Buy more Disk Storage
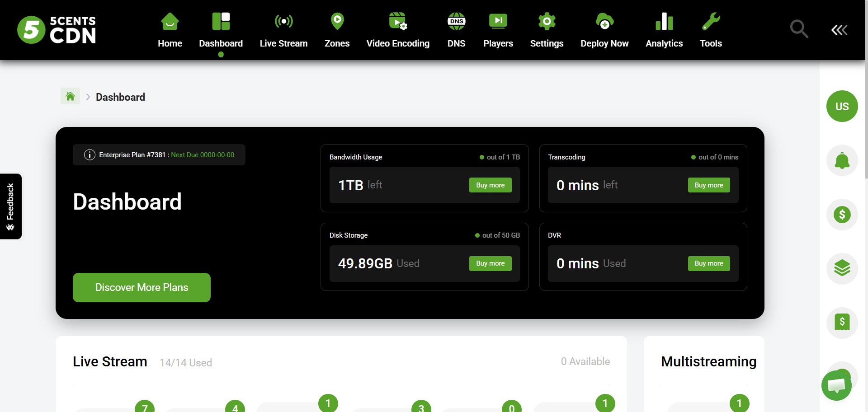 click(490, 263)
